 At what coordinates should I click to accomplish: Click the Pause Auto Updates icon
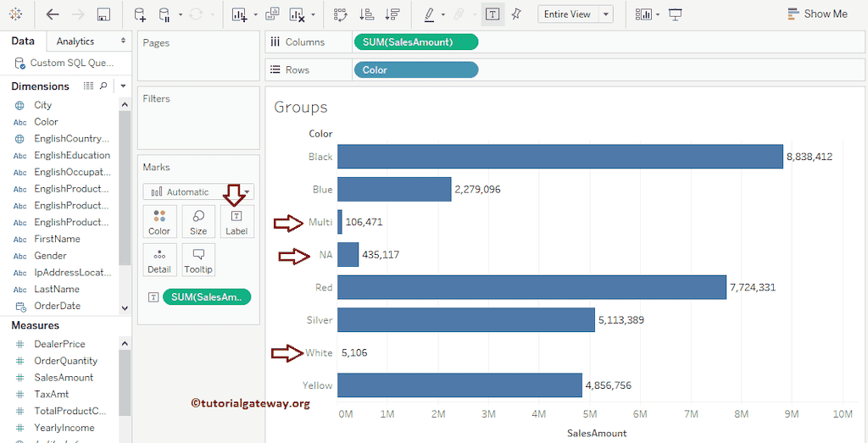click(x=164, y=14)
